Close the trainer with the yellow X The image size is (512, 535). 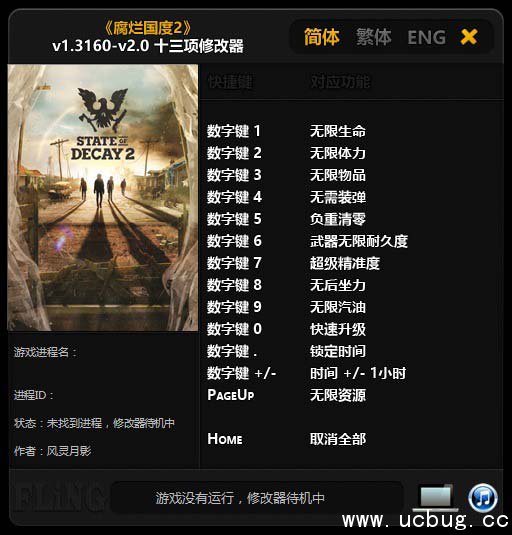click(x=469, y=37)
